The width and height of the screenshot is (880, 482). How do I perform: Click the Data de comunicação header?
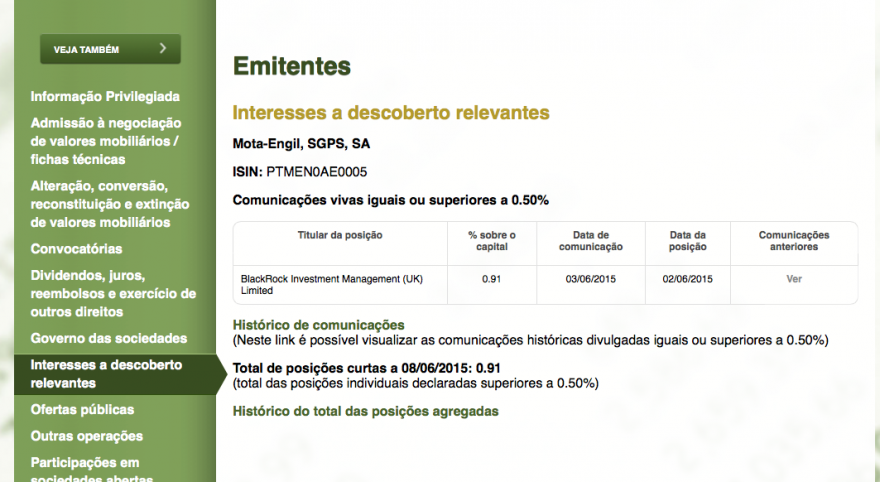590,241
